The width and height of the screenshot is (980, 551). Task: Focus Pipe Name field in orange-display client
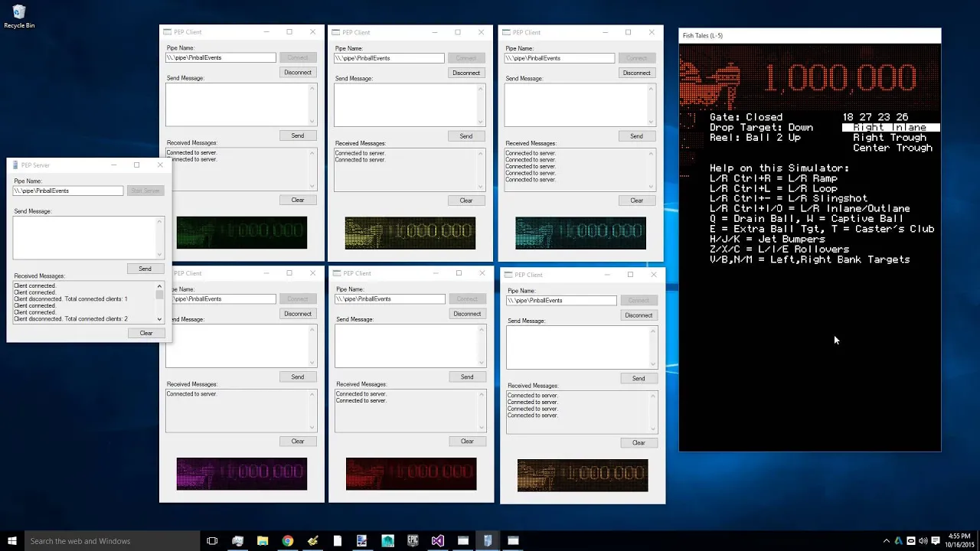(x=561, y=300)
